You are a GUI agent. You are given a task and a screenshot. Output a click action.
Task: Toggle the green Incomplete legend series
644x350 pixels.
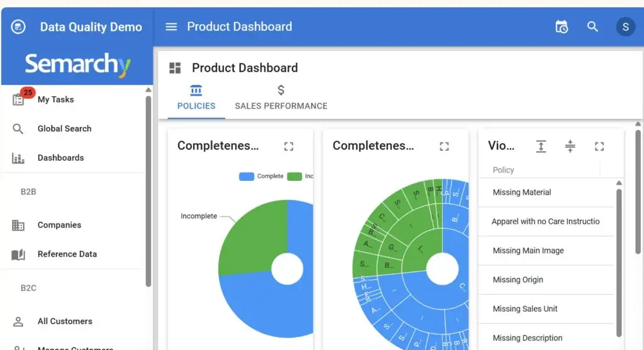point(299,177)
